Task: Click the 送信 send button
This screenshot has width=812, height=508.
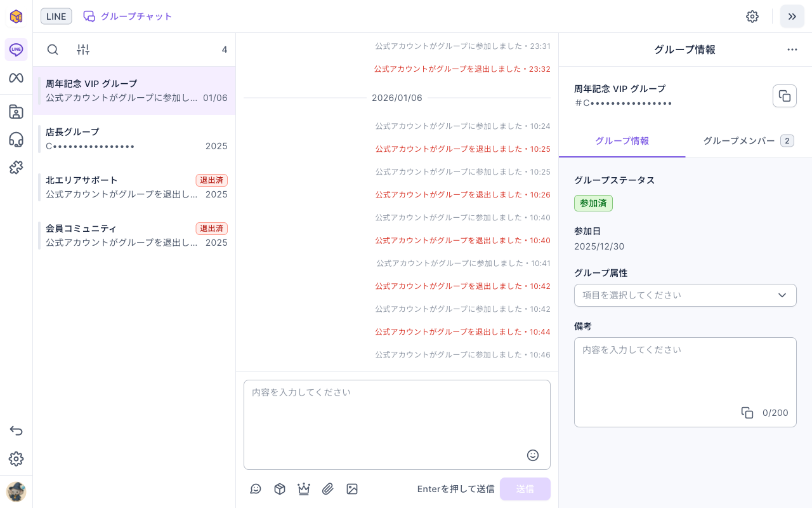Action: (525, 489)
